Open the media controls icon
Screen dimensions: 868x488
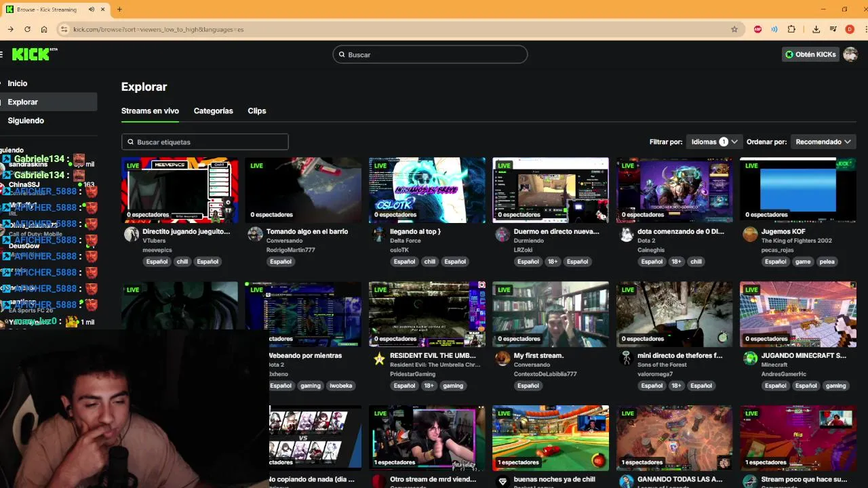click(x=833, y=29)
